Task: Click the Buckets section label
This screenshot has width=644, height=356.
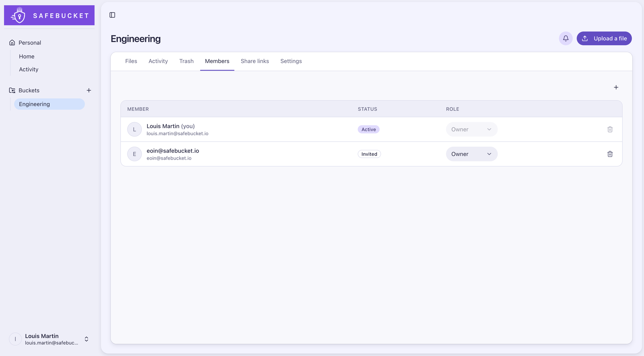Action: (29, 90)
